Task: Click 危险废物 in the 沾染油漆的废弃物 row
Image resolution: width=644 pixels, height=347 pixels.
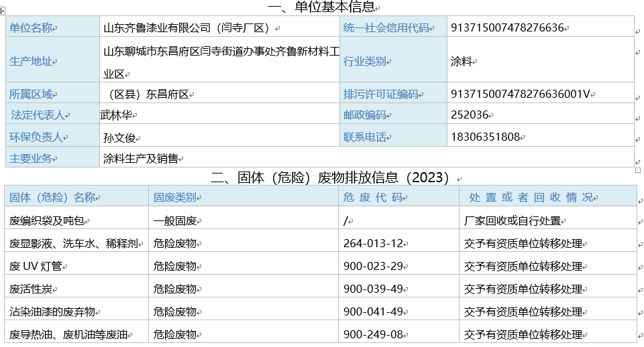Action: 175,311
